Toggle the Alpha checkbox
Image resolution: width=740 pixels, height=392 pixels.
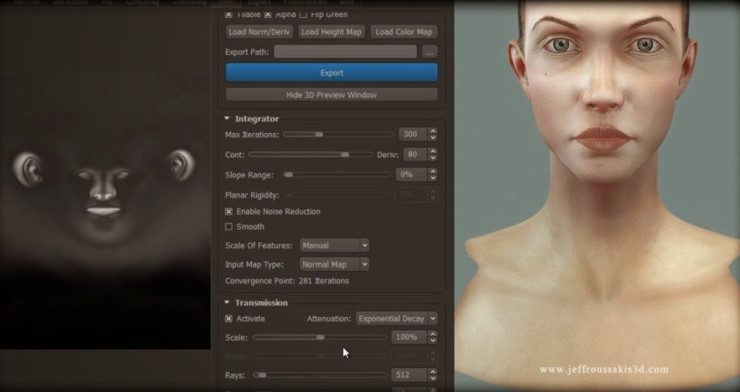point(268,15)
